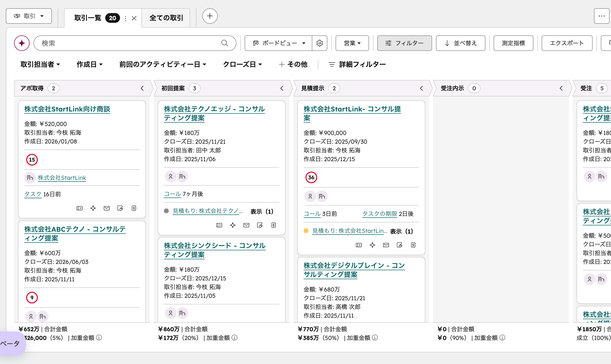Open the 取引 object selector dropdown

coord(28,16)
